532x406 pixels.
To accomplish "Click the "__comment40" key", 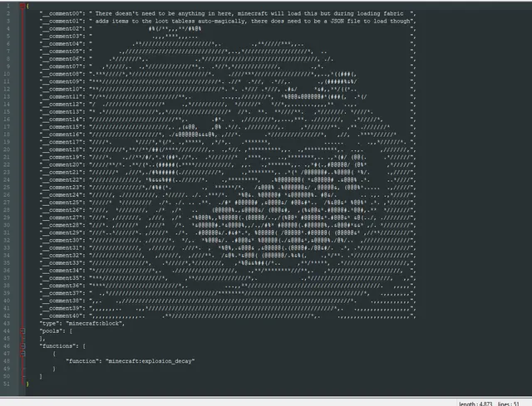I will point(61,316).
